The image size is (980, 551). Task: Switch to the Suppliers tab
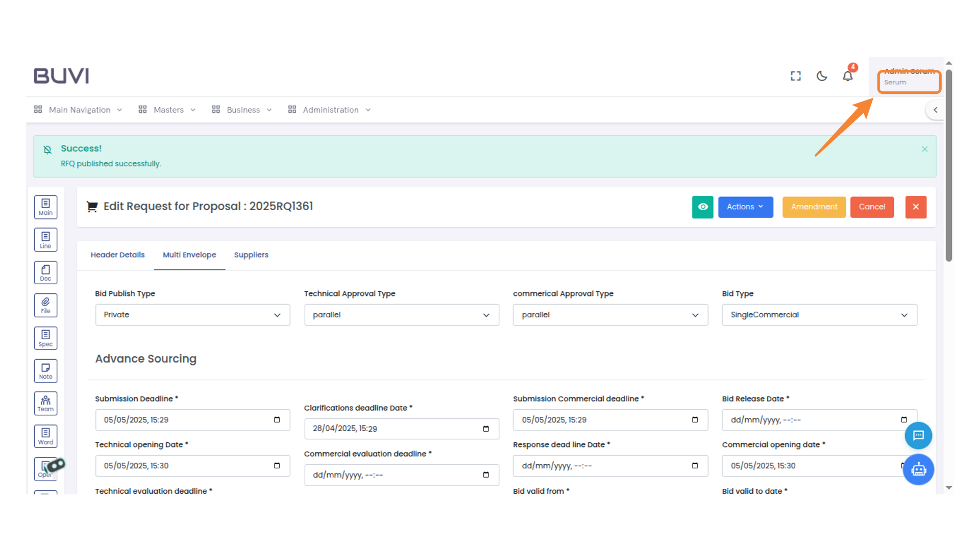(251, 255)
